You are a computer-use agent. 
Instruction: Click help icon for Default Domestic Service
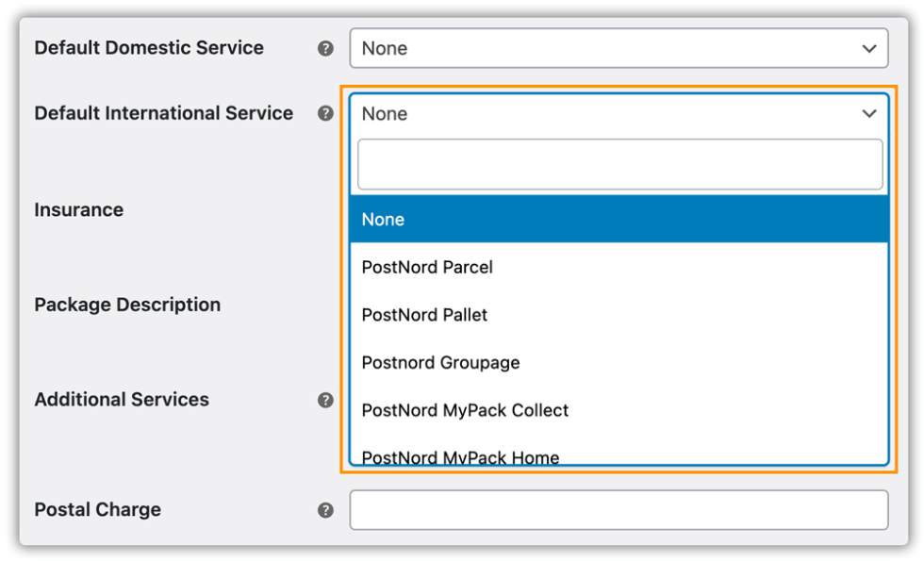point(325,48)
